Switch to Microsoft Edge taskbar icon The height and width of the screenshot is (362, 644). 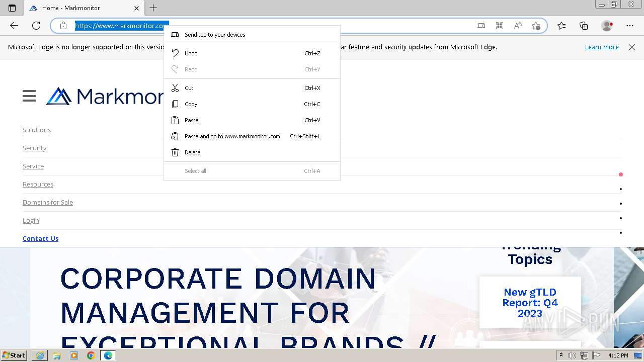[108, 355]
